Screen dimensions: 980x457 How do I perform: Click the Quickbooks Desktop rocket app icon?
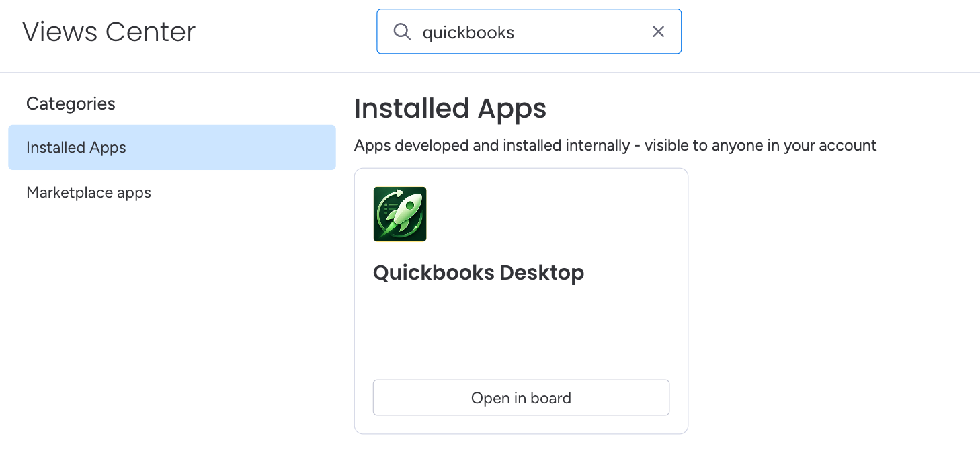400,214
